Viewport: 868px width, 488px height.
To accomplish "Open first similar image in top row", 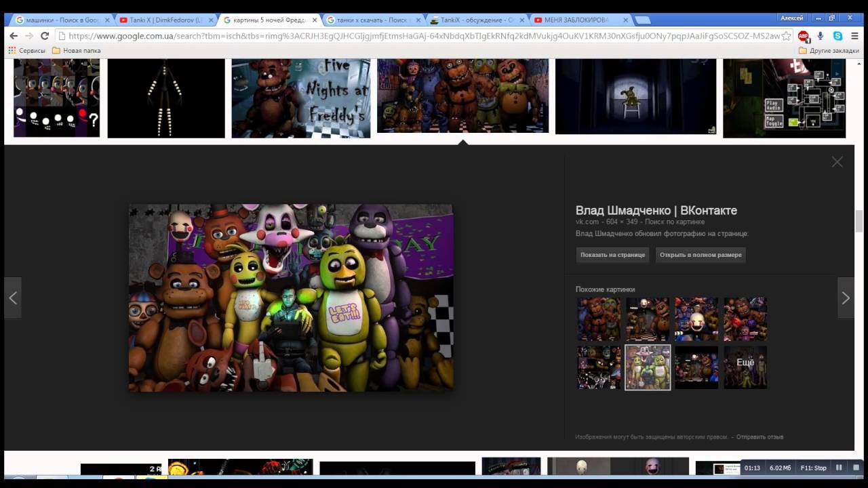I will (599, 319).
